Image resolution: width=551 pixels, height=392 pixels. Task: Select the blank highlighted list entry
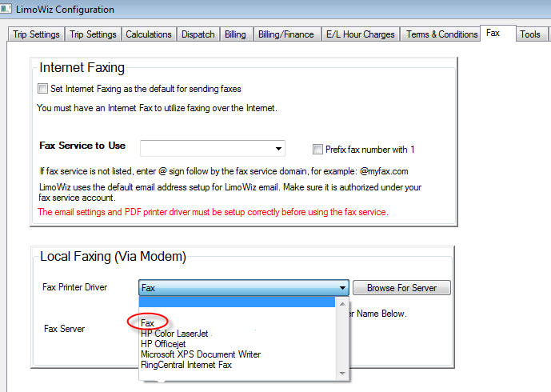point(238,302)
